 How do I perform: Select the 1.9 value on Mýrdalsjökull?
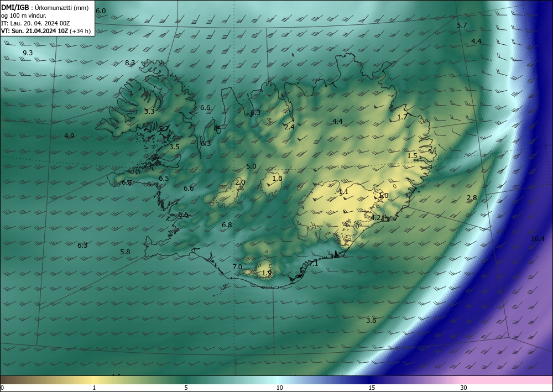(267, 273)
